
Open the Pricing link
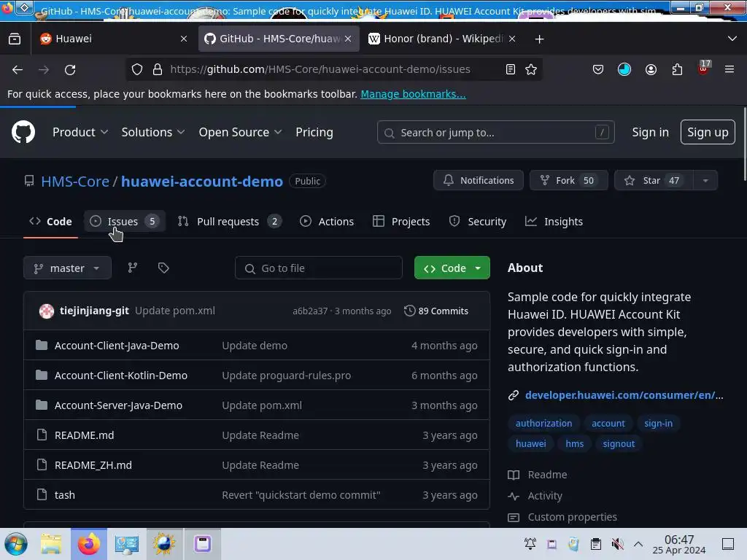(314, 132)
